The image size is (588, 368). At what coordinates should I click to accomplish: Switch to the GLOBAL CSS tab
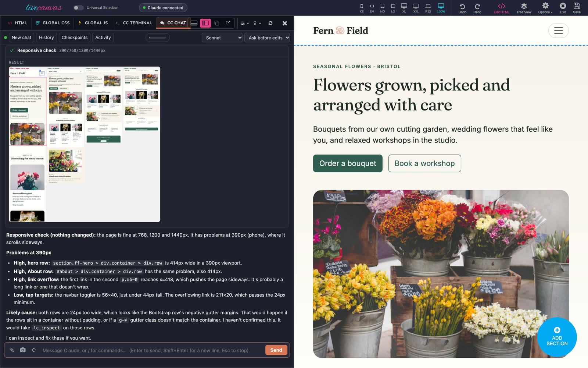click(x=53, y=23)
